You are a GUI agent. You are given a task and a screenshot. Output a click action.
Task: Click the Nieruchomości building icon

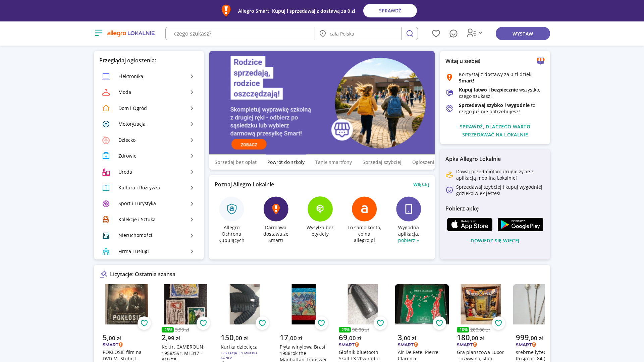coord(106,236)
